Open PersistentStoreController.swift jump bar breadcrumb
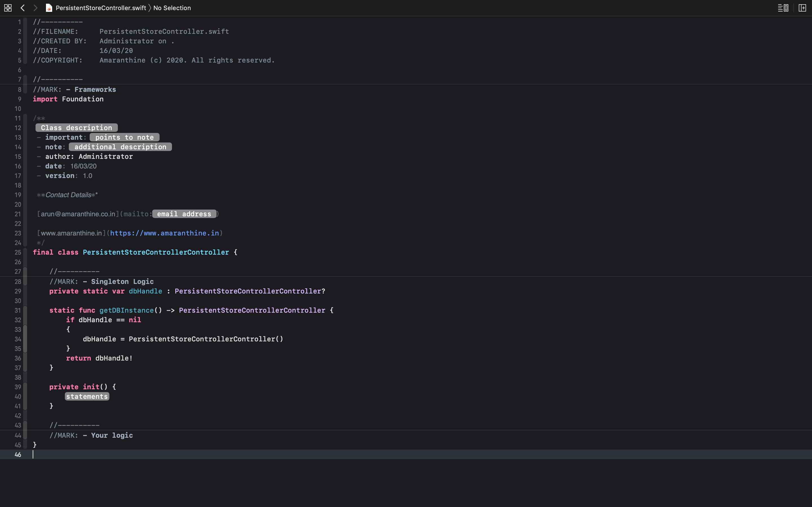Image resolution: width=812 pixels, height=507 pixels. (x=101, y=8)
